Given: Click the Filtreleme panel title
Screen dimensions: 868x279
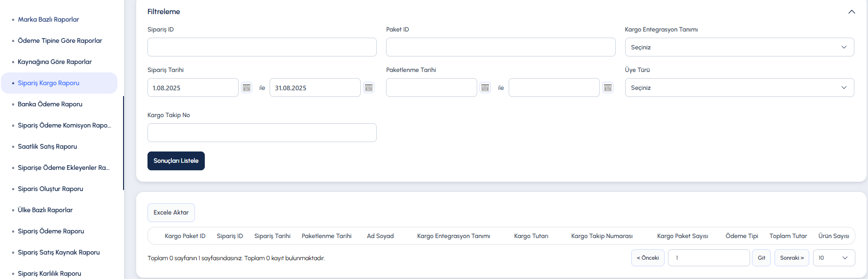Looking at the screenshot, I should click(163, 12).
